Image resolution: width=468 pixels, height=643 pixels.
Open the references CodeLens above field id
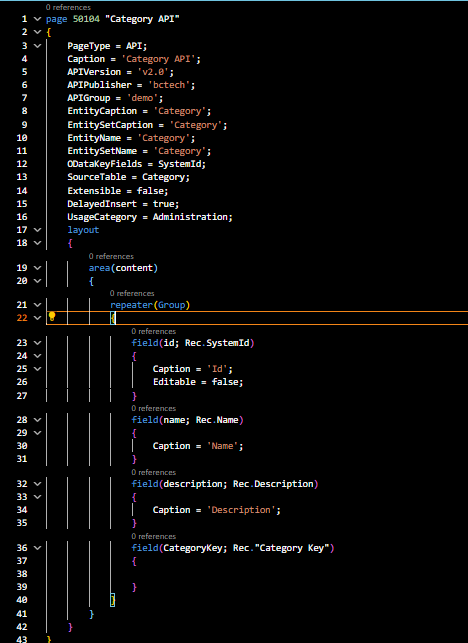[153, 331]
